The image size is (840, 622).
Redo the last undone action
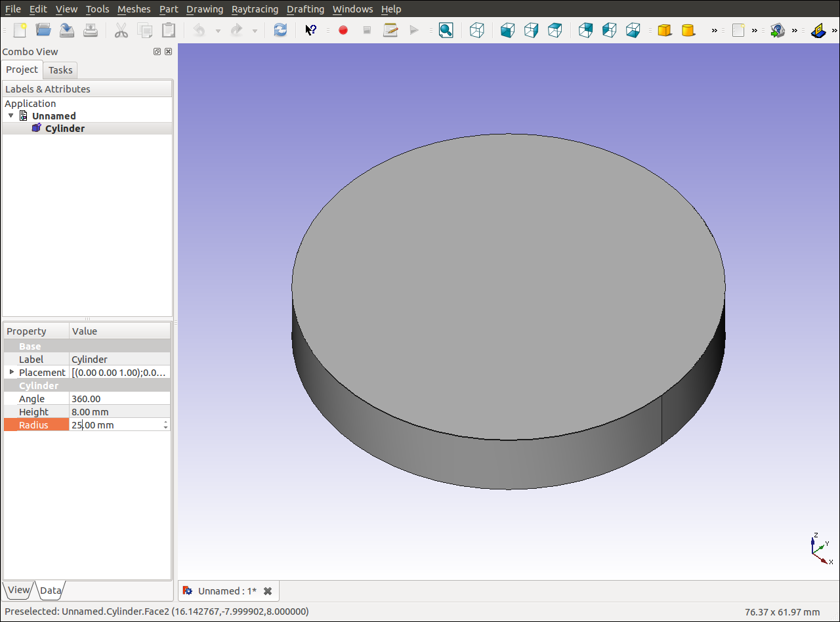pyautogui.click(x=236, y=30)
